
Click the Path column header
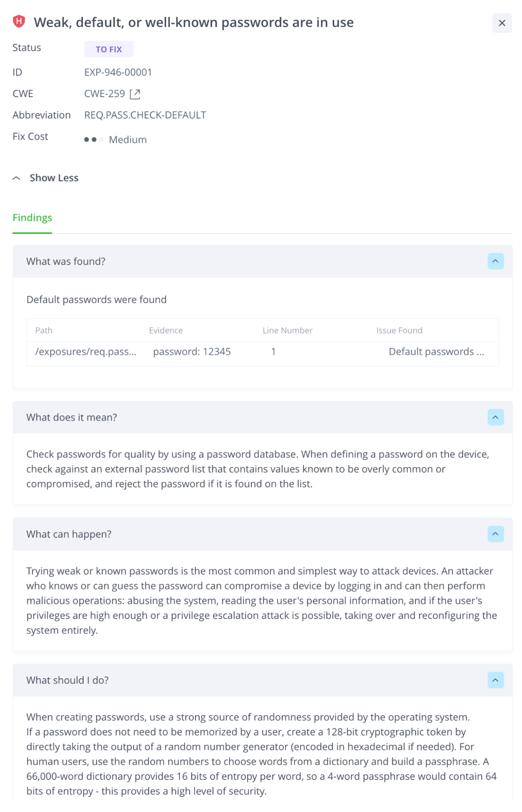[x=44, y=331]
